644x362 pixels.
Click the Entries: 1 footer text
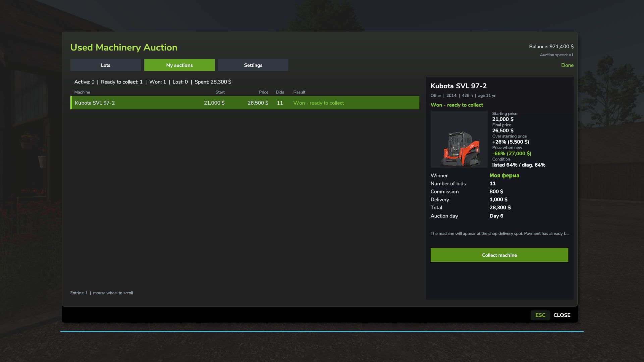tap(79, 293)
